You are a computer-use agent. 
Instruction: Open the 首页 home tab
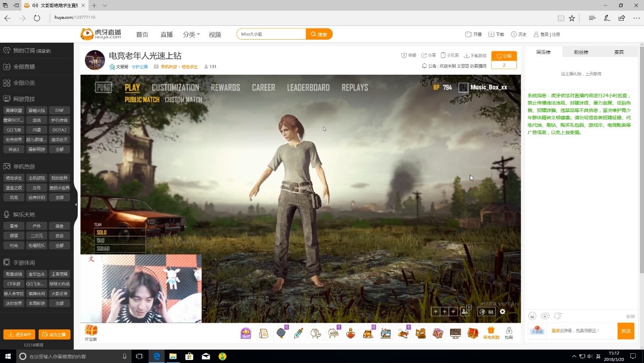142,35
